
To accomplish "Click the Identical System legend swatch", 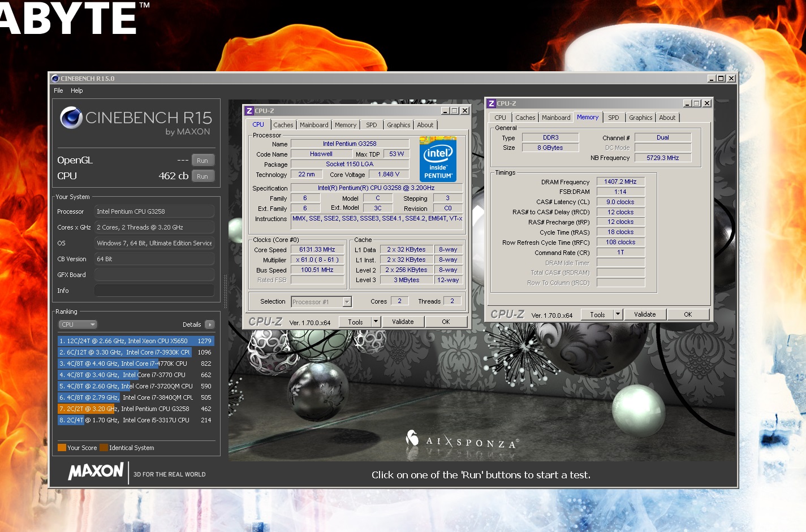I will click(104, 448).
